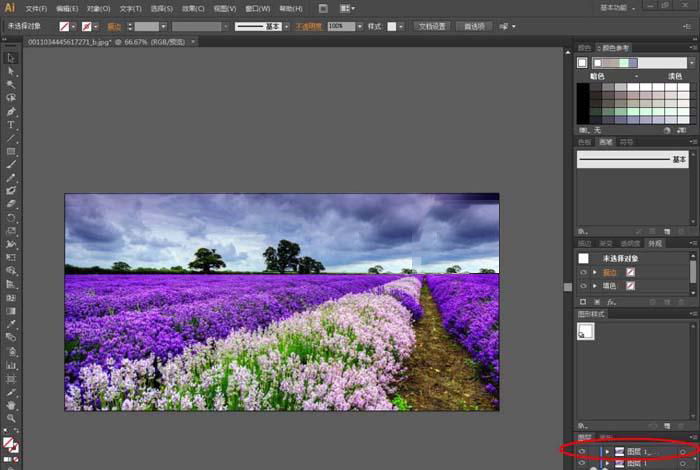The image size is (700, 470).
Task: Click fill and stroke indicator in toolbox
Action: click(10, 443)
